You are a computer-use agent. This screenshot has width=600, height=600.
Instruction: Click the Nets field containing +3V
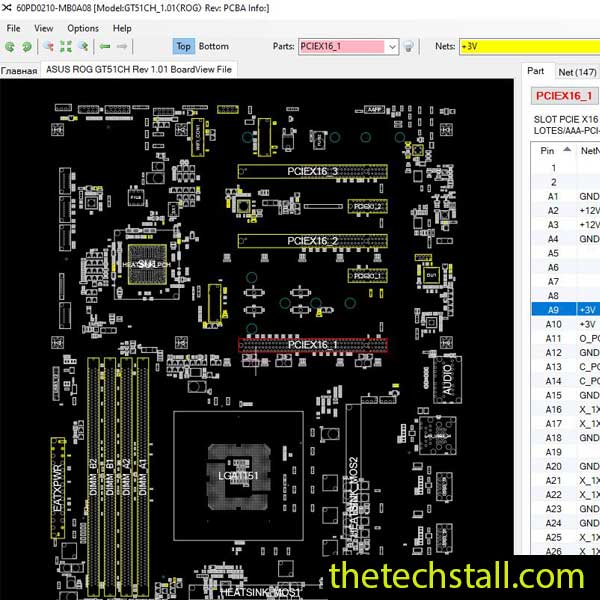[530, 46]
